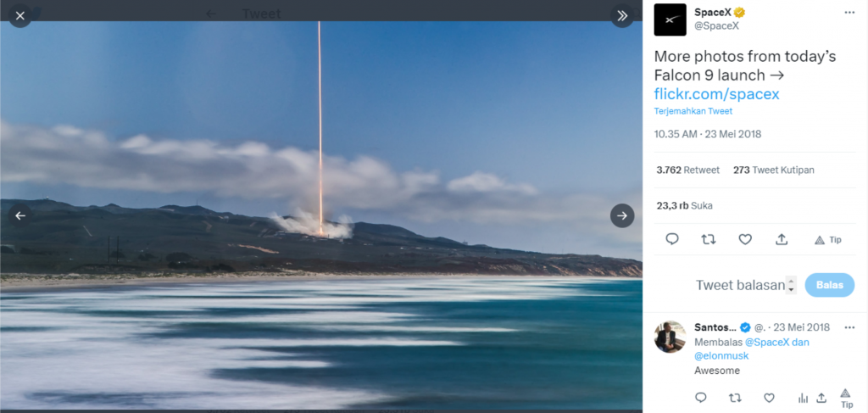Click the stepper arrows beside Tweet balasan
The height and width of the screenshot is (413, 868).
click(791, 285)
